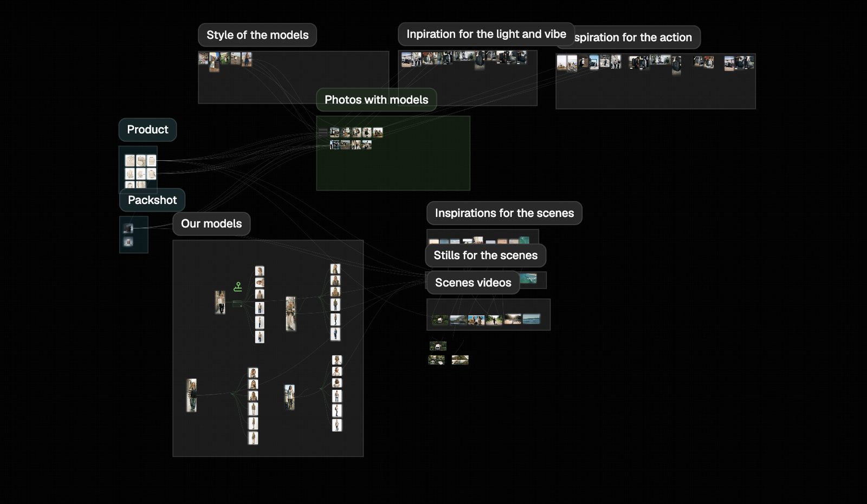This screenshot has width=867, height=504.
Task: Select the ocean waves thumbnail in Scenes videos
Action: point(531,319)
